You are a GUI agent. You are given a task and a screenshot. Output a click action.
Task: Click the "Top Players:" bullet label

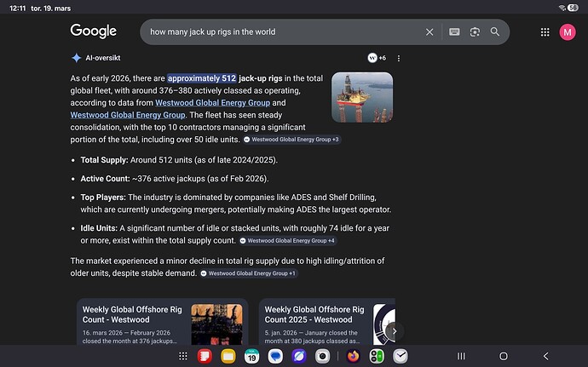[103, 198]
